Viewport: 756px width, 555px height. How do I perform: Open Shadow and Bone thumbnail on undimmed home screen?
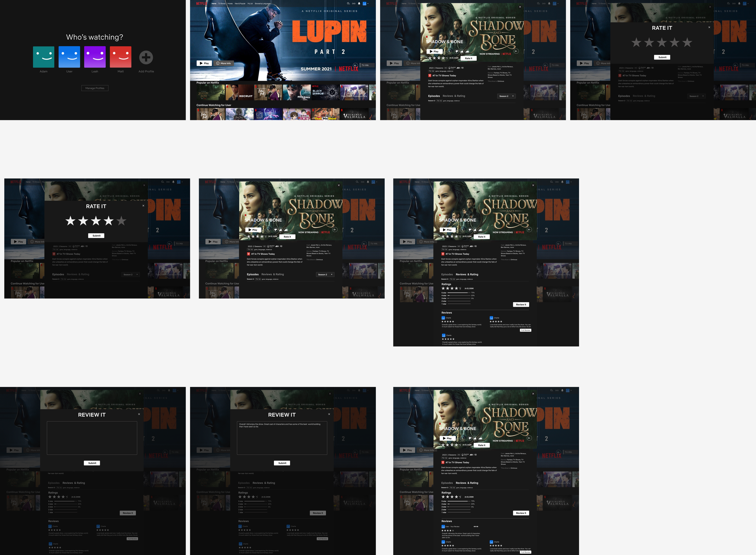[211, 92]
